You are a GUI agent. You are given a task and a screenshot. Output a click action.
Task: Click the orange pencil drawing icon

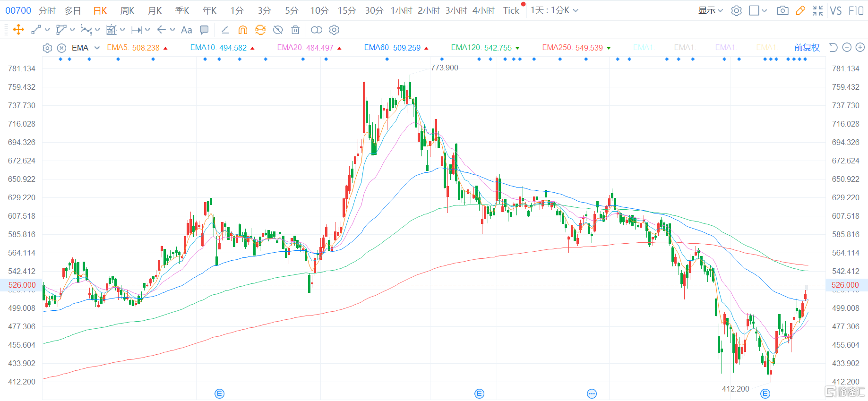point(800,10)
